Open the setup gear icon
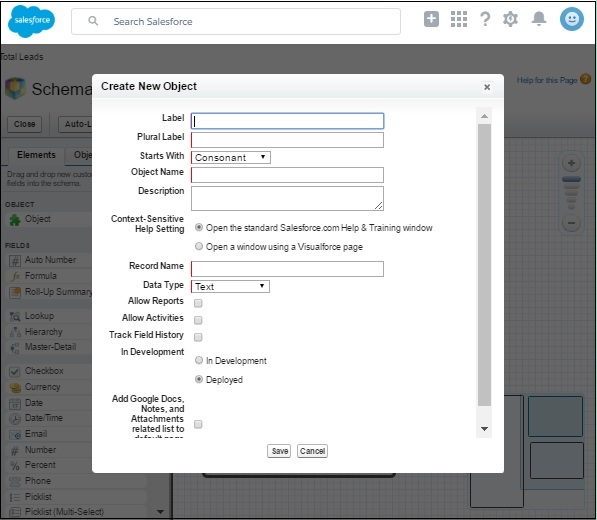Image resolution: width=597 pixels, height=520 pixels. click(510, 19)
